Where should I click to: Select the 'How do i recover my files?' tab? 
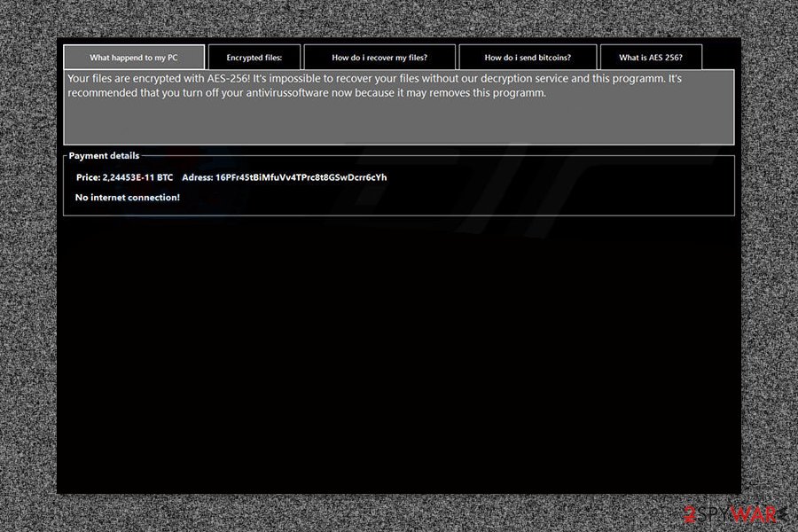379,57
